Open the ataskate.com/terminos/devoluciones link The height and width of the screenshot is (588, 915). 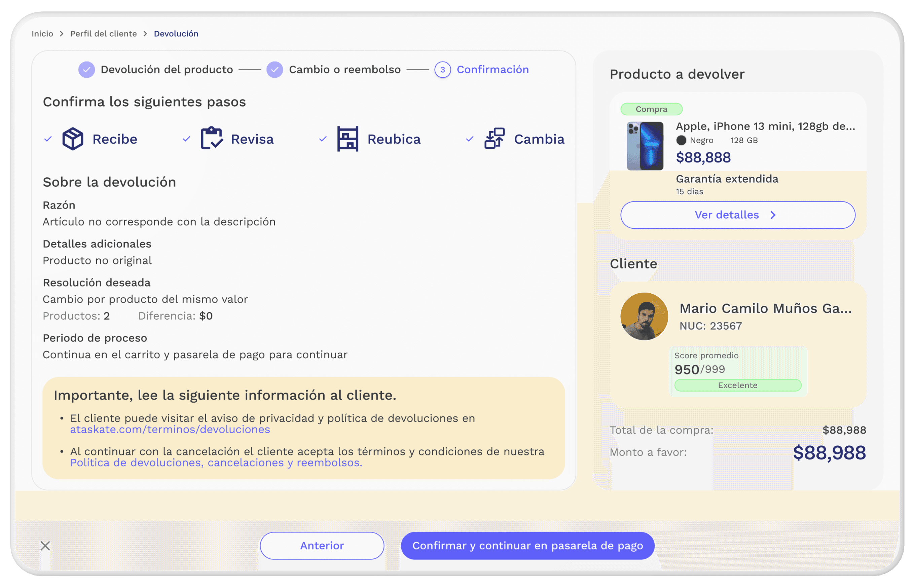tap(170, 430)
